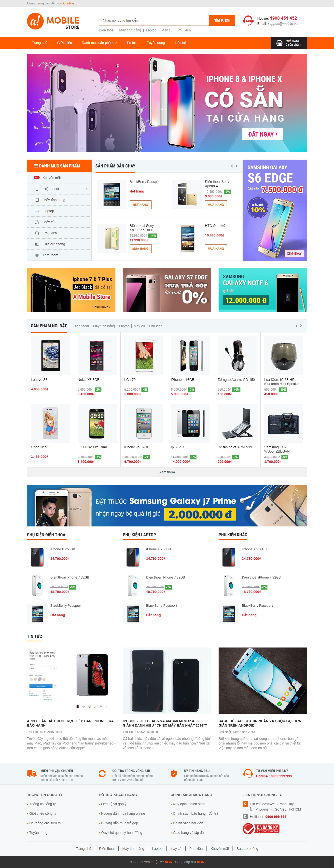
Task: Click the Đặt ngay banner button
Action: (263, 134)
